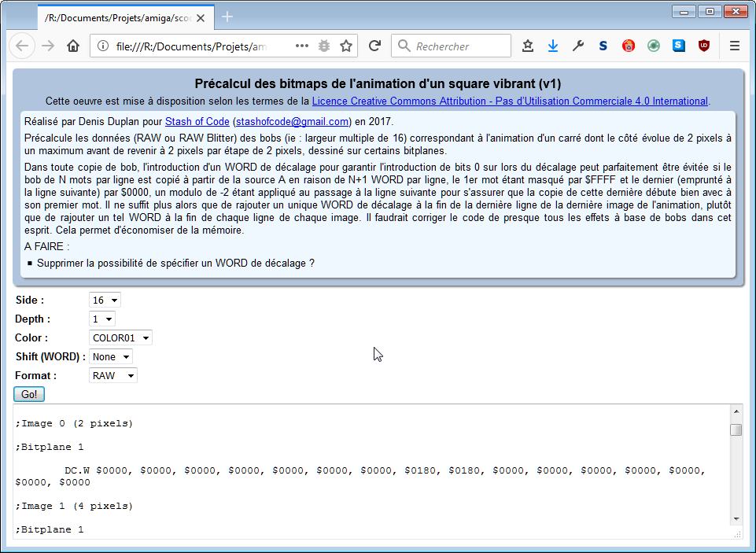Show site information for the file URL
Image resolution: width=756 pixels, height=553 pixels.
pos(103,46)
